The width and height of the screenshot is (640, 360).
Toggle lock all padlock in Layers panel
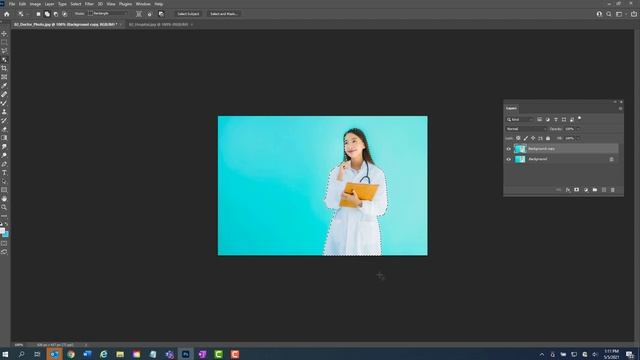tap(548, 138)
